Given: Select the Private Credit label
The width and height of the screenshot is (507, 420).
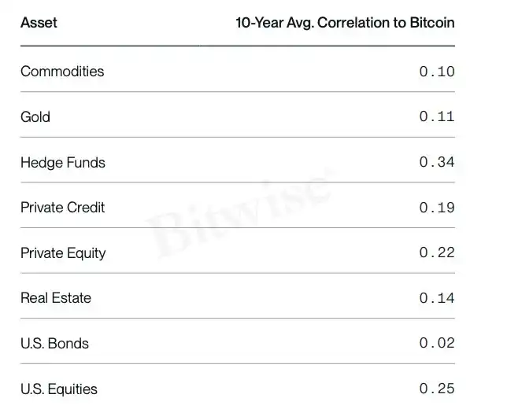Looking at the screenshot, I should (62, 208).
